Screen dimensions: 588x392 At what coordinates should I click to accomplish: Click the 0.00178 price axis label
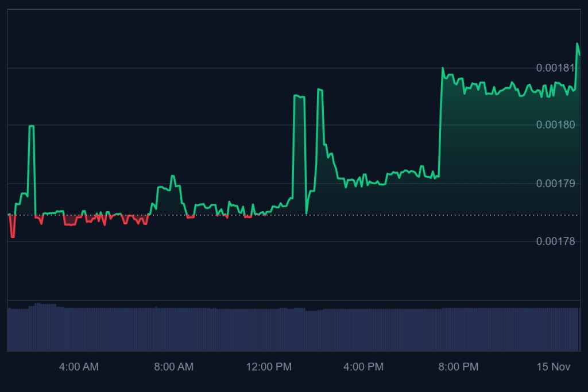click(x=555, y=242)
